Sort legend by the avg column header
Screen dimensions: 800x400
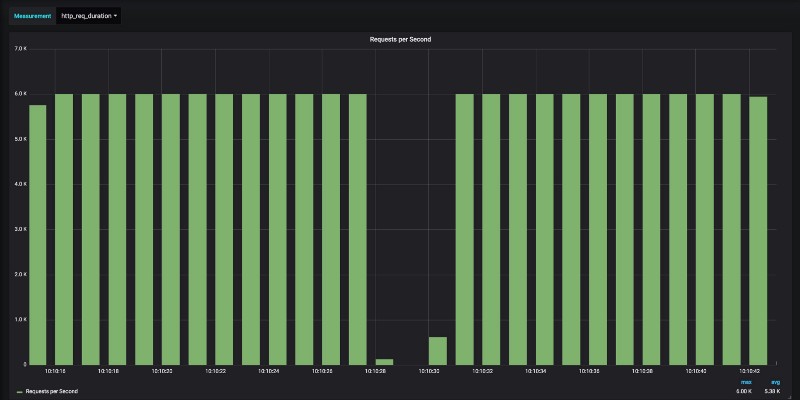pos(776,382)
